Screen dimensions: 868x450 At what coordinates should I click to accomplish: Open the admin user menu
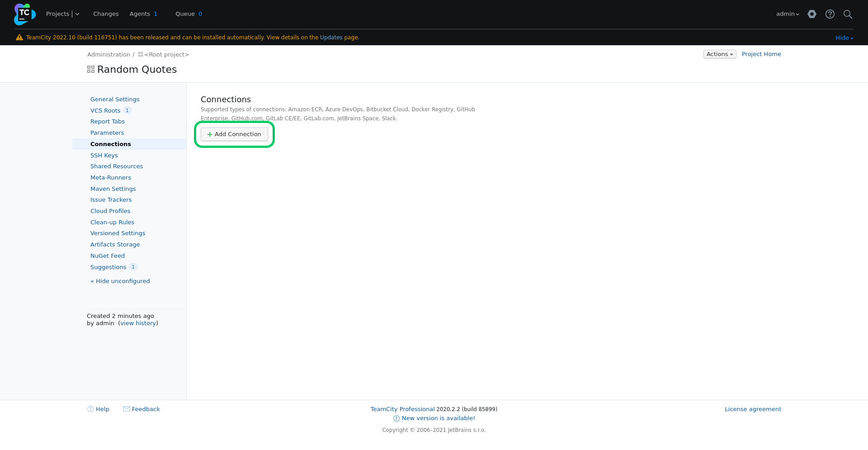(788, 14)
